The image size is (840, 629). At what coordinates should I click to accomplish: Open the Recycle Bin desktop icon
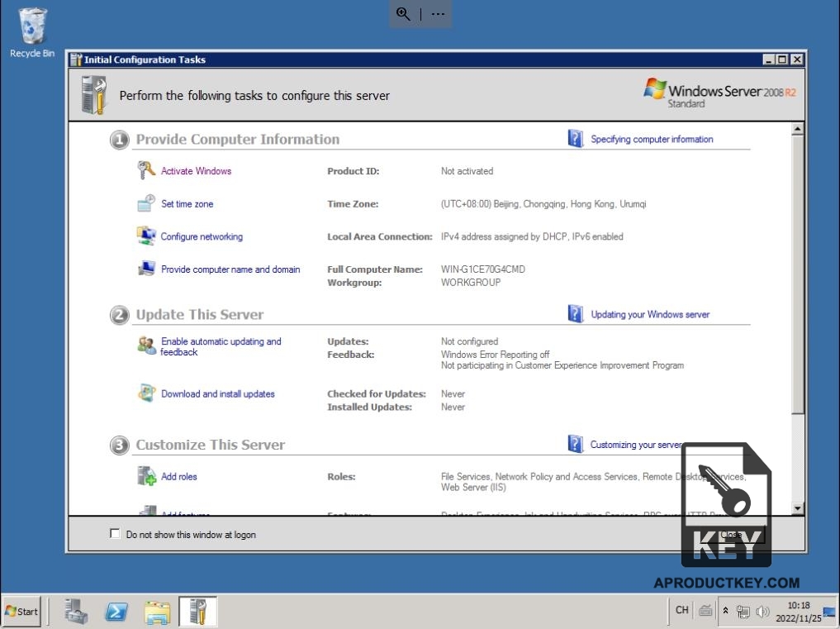point(32,32)
